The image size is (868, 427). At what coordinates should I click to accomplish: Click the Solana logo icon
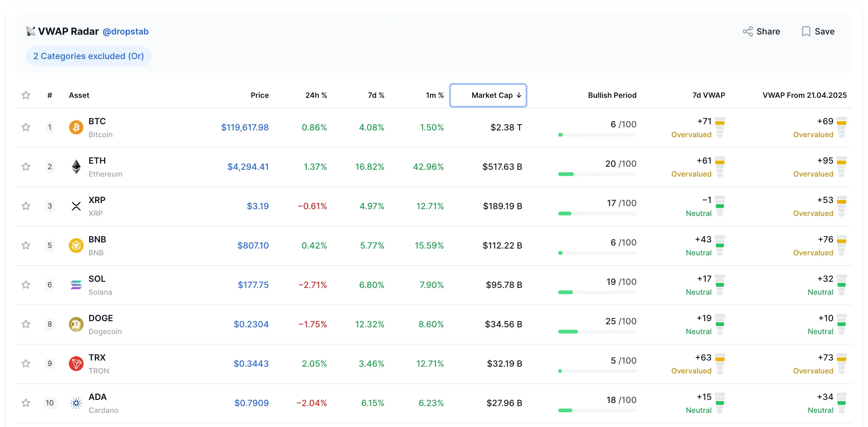pos(76,285)
